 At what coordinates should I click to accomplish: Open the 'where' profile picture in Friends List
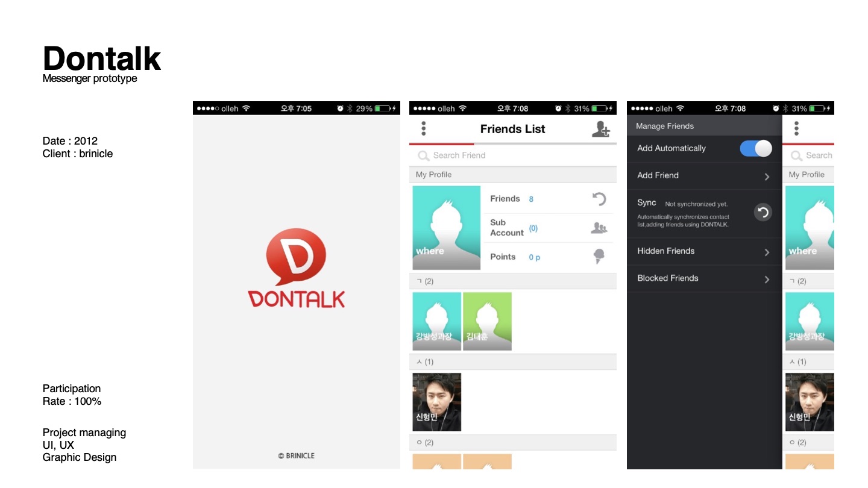coord(447,228)
